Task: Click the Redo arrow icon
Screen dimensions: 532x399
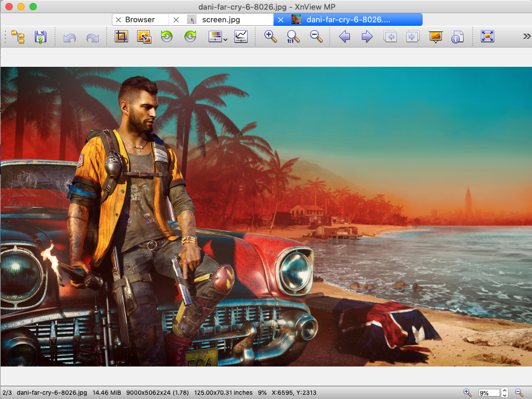Action: [93, 37]
